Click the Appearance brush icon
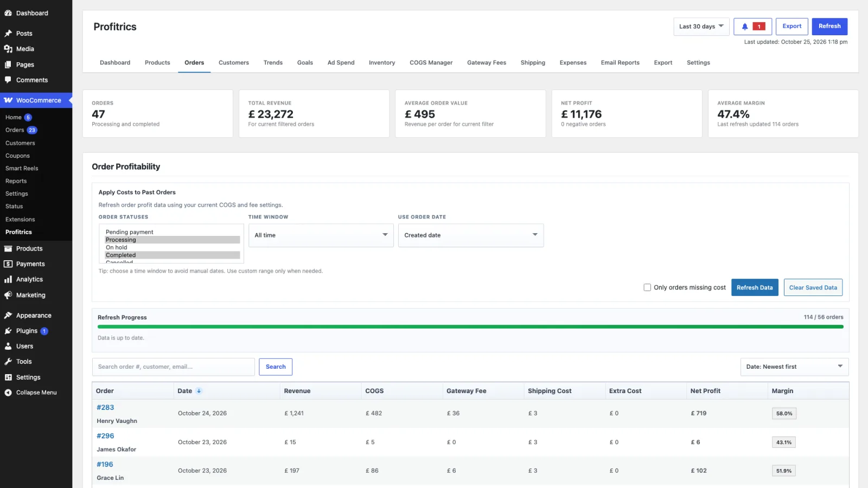The height and width of the screenshot is (488, 868). click(x=8, y=315)
